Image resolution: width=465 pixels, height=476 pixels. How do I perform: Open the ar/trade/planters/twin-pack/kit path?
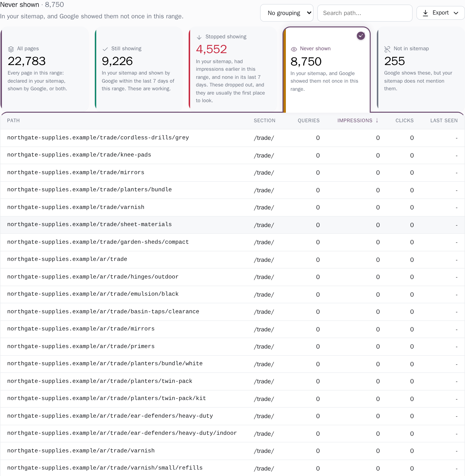[x=106, y=398]
